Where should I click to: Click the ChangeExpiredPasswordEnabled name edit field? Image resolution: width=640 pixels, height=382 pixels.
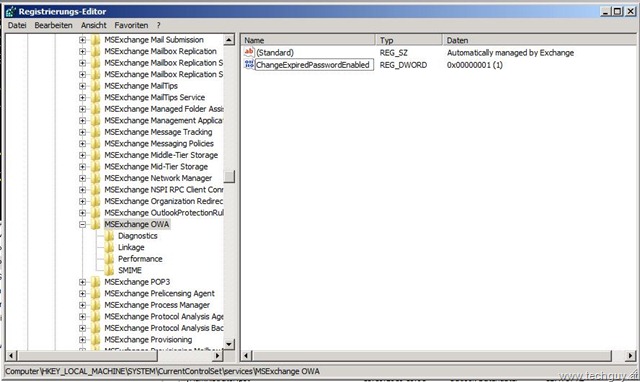coord(314,65)
